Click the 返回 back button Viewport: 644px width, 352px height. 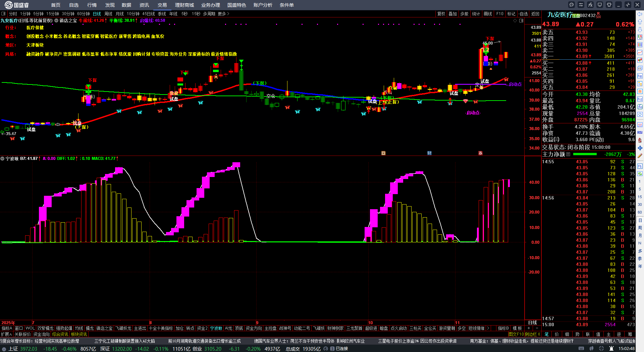[535, 14]
